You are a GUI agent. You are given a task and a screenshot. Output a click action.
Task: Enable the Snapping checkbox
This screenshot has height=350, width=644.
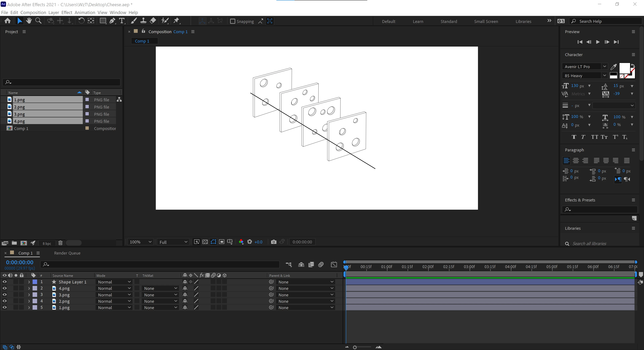pyautogui.click(x=232, y=21)
